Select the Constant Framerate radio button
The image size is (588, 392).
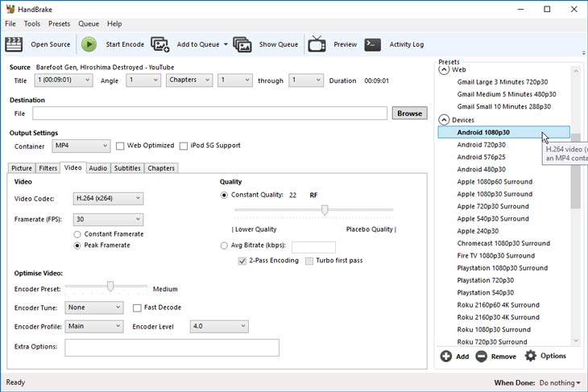77,234
